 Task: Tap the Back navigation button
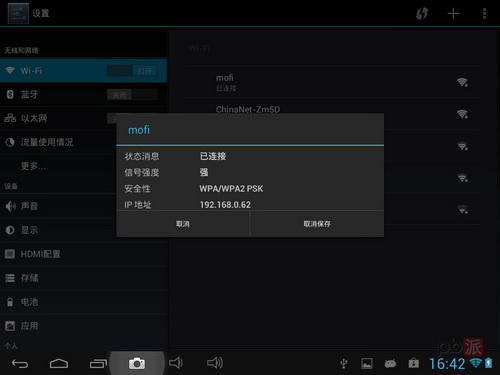tap(20, 363)
